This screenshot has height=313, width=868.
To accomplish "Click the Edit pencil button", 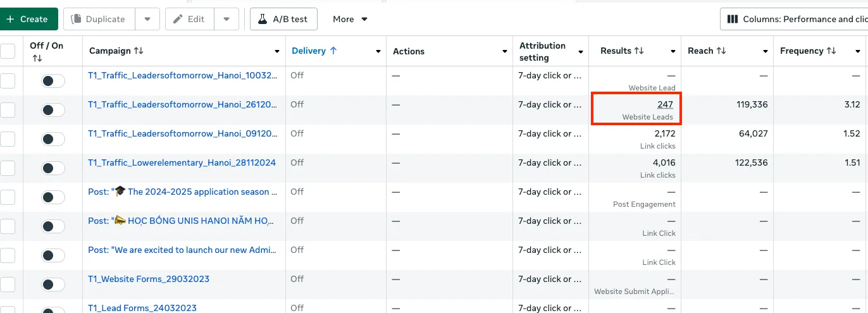I will tap(189, 19).
